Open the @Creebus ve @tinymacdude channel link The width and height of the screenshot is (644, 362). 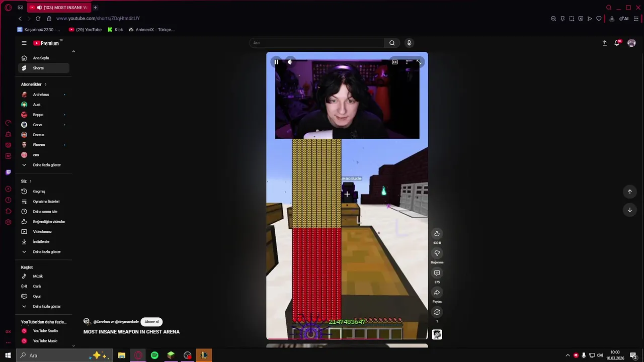coord(116,322)
